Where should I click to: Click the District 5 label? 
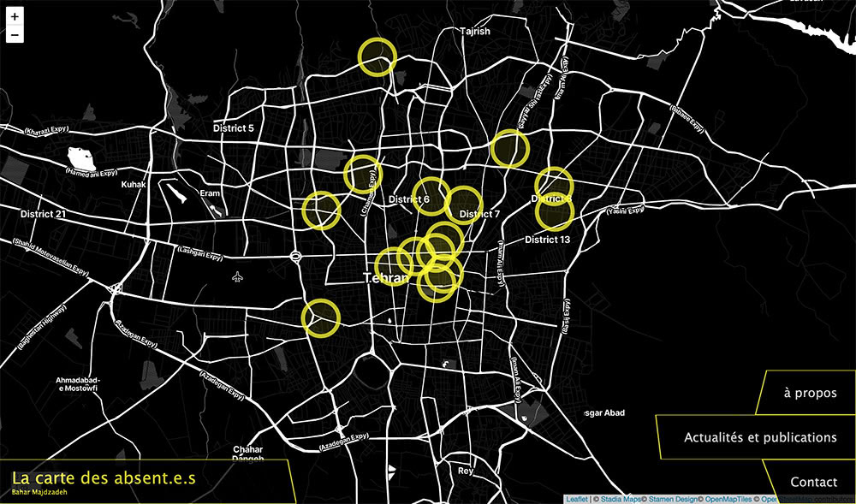233,128
